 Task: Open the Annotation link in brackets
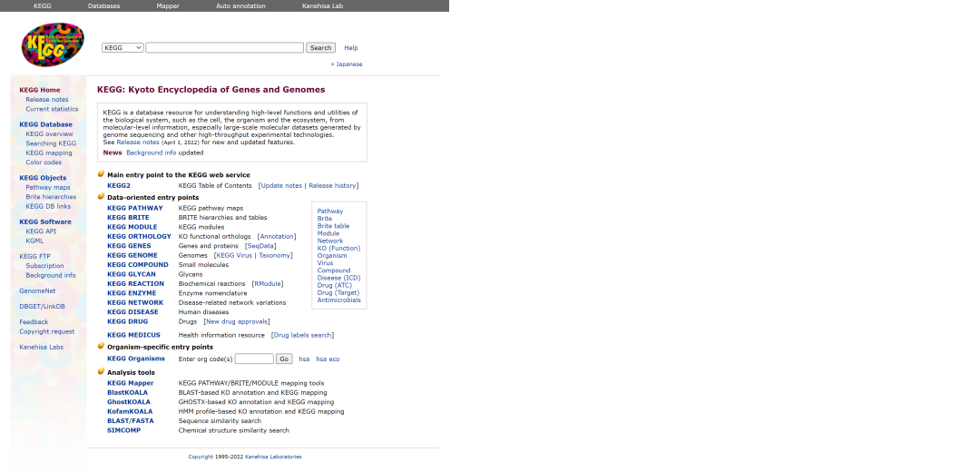(277, 236)
